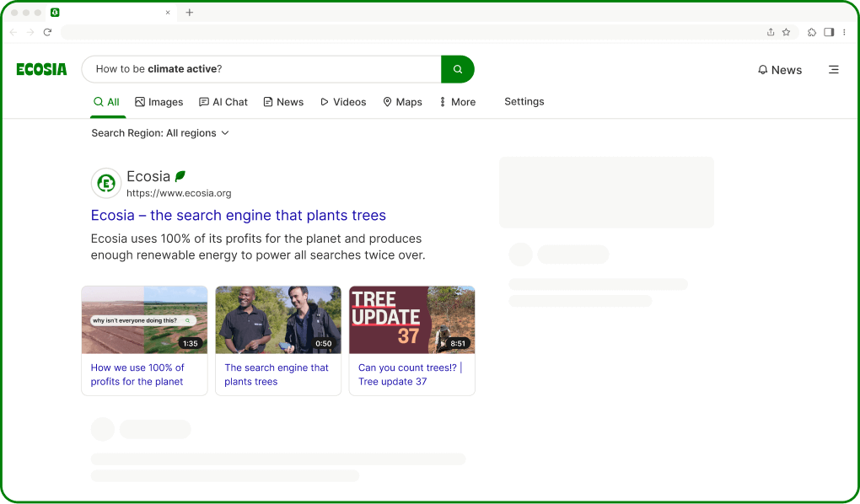Click the ECOSIA wordmark logo
The image size is (860, 504).
pos(41,69)
